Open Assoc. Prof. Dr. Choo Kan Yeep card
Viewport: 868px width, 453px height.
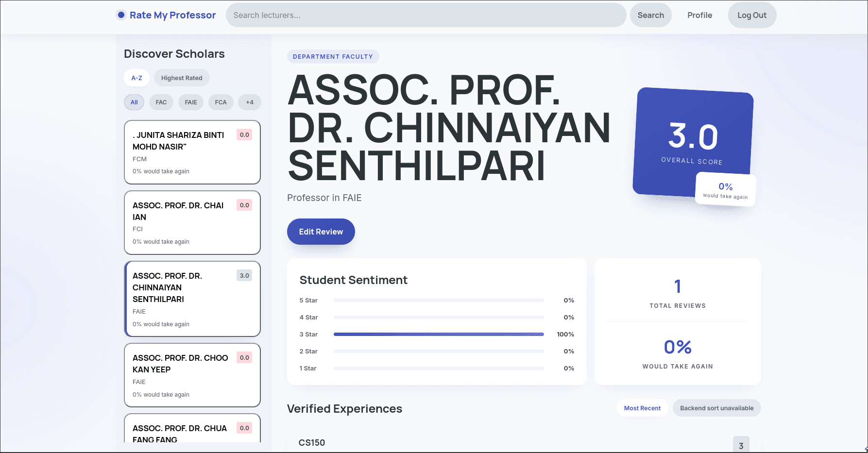[x=192, y=375]
